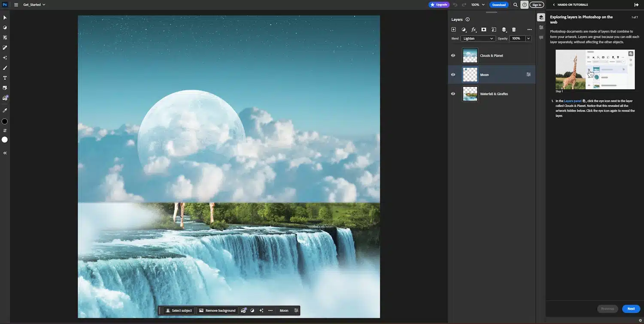Open the layer effects fx button

[x=474, y=30]
